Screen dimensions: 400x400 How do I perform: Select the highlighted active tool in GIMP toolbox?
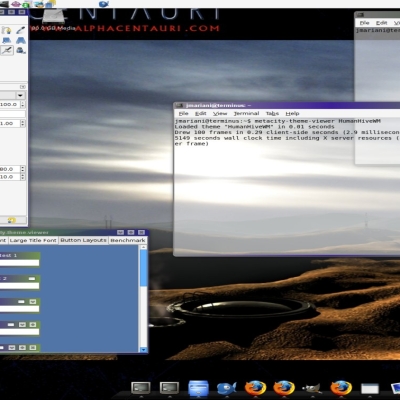(x=7, y=50)
